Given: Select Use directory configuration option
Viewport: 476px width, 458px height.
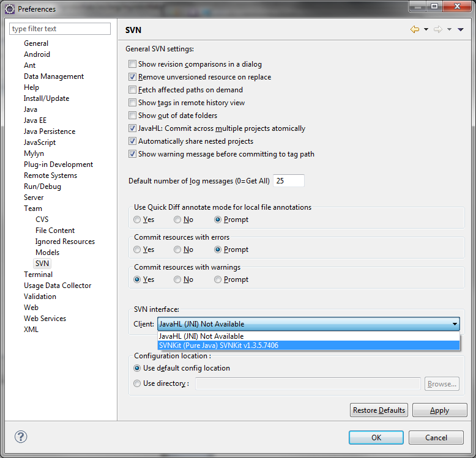Looking at the screenshot, I should [137, 383].
